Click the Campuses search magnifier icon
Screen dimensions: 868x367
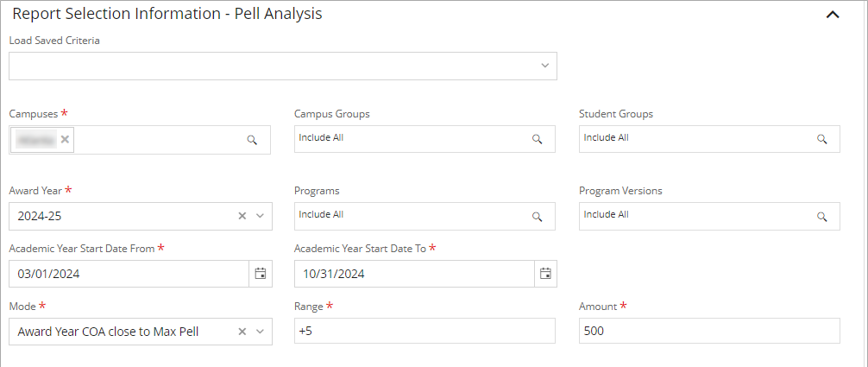[x=252, y=140]
